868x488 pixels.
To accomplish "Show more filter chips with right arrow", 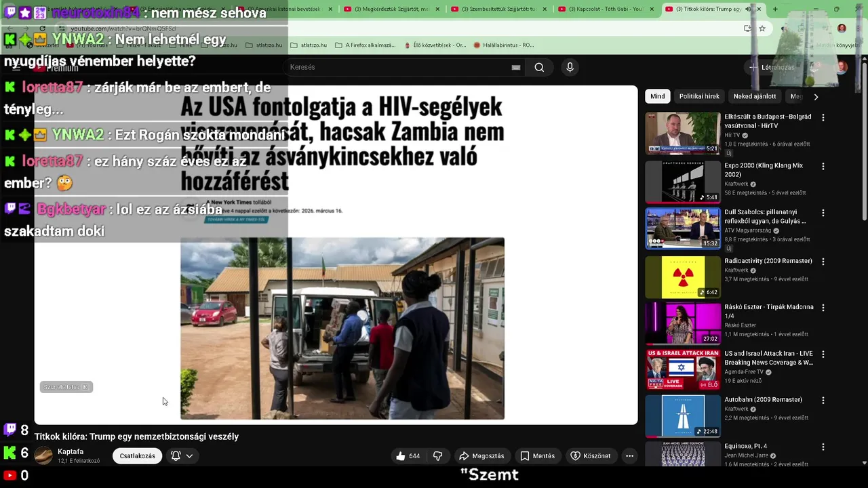I will click(x=816, y=96).
